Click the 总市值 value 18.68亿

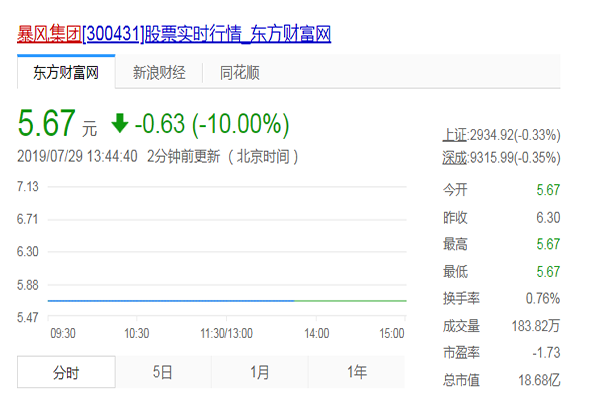pyautogui.click(x=539, y=380)
